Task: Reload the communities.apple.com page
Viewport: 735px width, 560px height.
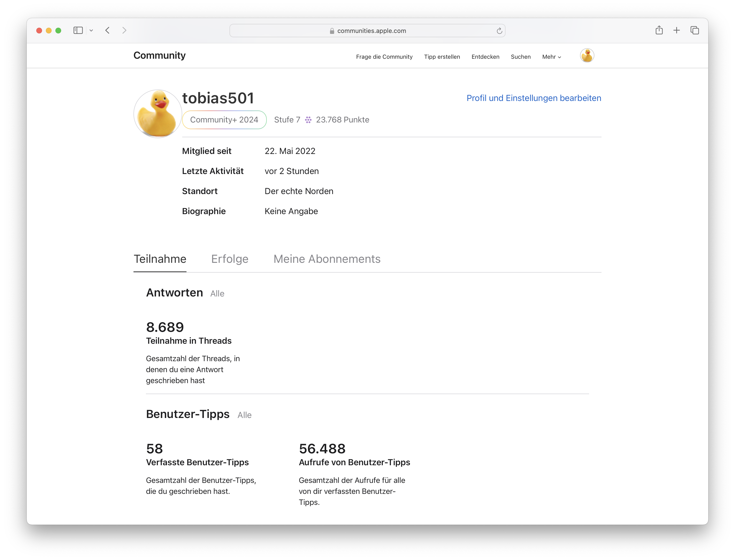Action: click(x=499, y=31)
